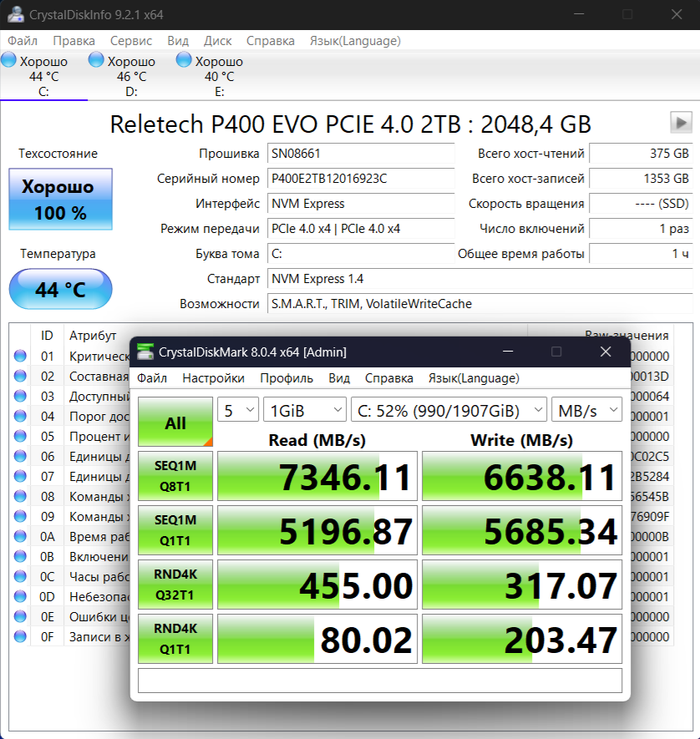Click blue status dot of attribute 04
700x739 pixels.
pos(20,416)
